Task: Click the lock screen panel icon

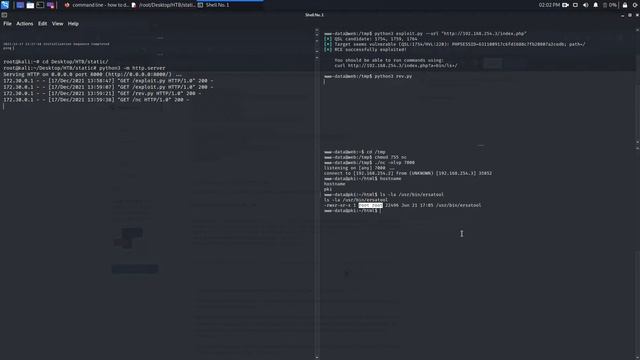Action: click(625, 5)
